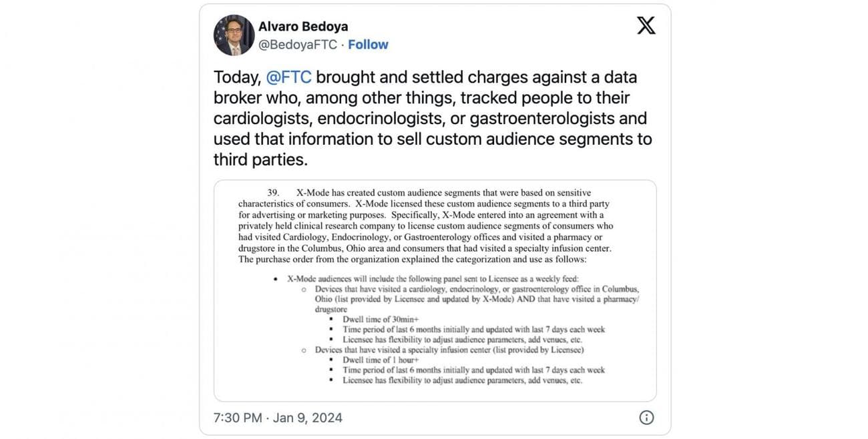
Task: Click the X logo to visit the platform
Action: pyautogui.click(x=645, y=25)
